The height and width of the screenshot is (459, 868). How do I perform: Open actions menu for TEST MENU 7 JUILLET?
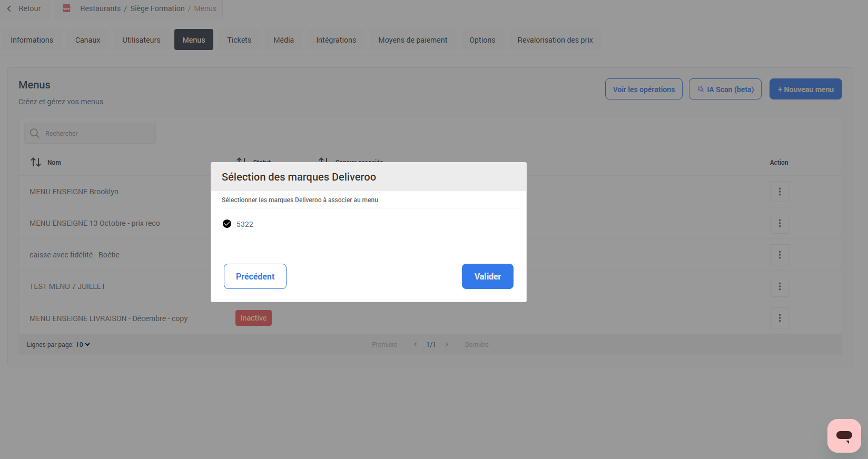tap(780, 286)
